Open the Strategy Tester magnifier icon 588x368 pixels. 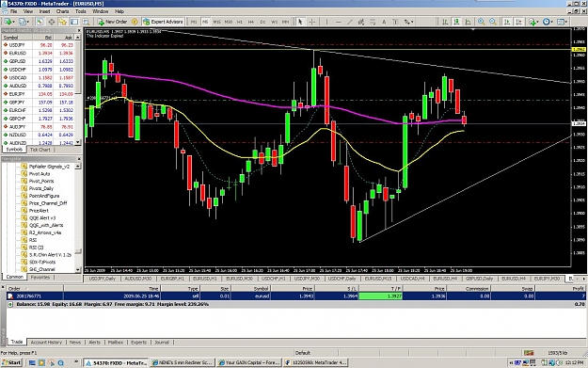coord(86,22)
